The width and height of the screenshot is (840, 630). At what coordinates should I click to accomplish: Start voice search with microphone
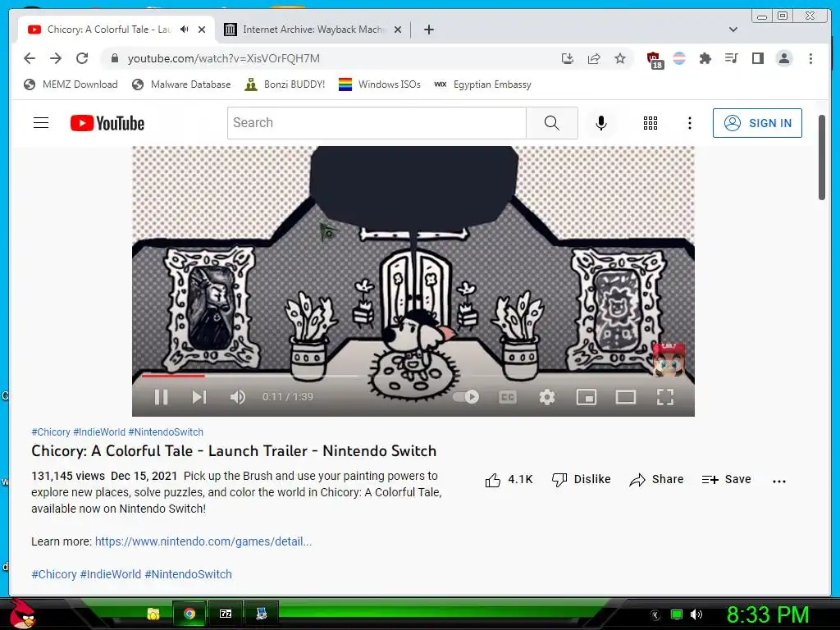pyautogui.click(x=601, y=123)
